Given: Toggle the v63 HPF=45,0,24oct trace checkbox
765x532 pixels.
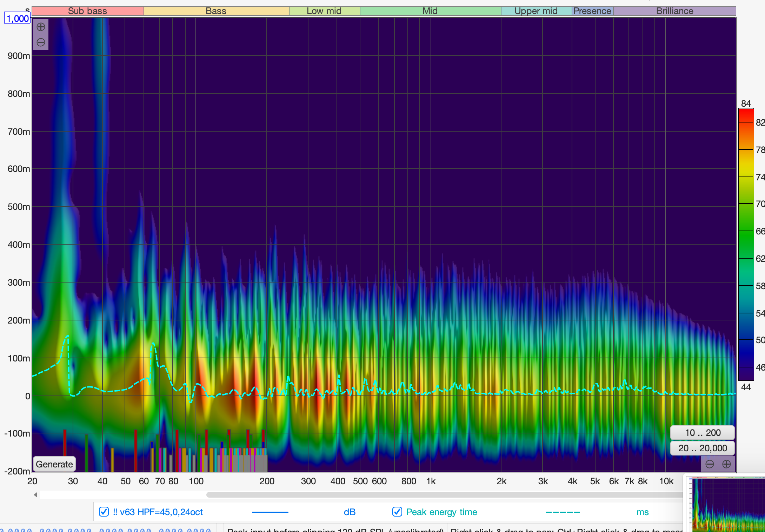Looking at the screenshot, I should [104, 512].
